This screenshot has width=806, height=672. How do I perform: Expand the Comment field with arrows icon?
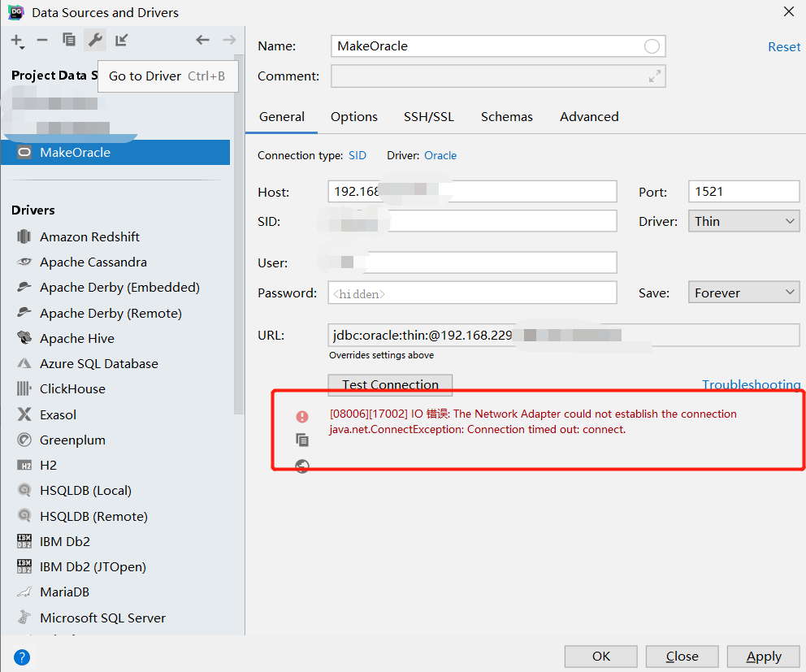pos(654,76)
